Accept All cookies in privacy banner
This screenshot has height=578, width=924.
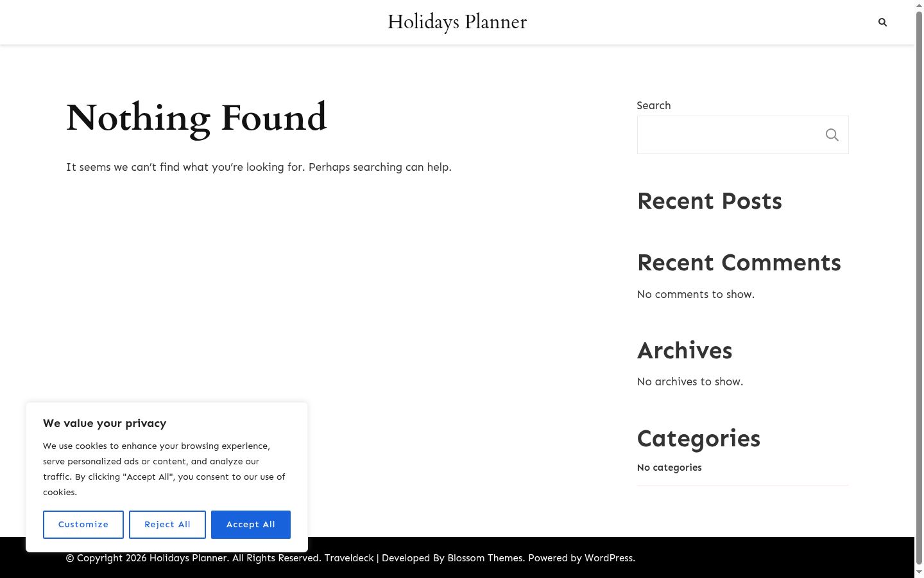(251, 525)
